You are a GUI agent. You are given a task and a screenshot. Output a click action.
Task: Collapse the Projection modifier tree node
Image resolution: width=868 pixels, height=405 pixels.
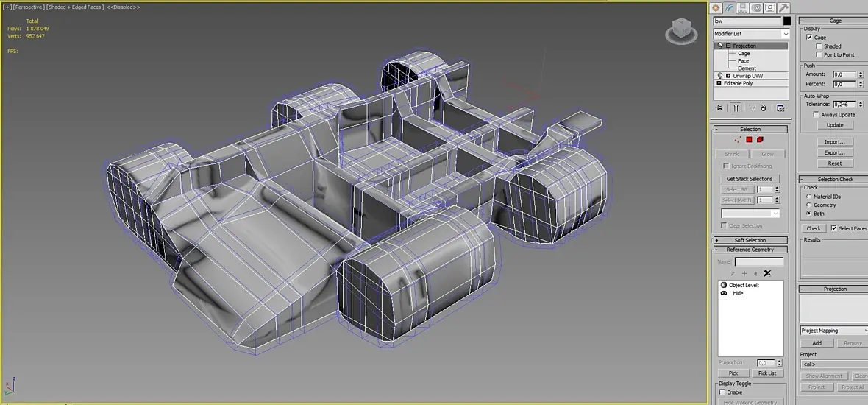[728, 46]
